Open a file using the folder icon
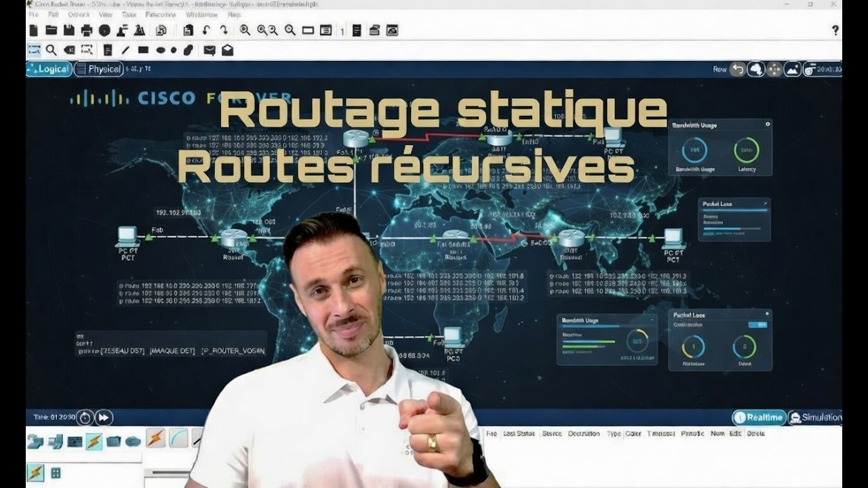 click(x=52, y=30)
